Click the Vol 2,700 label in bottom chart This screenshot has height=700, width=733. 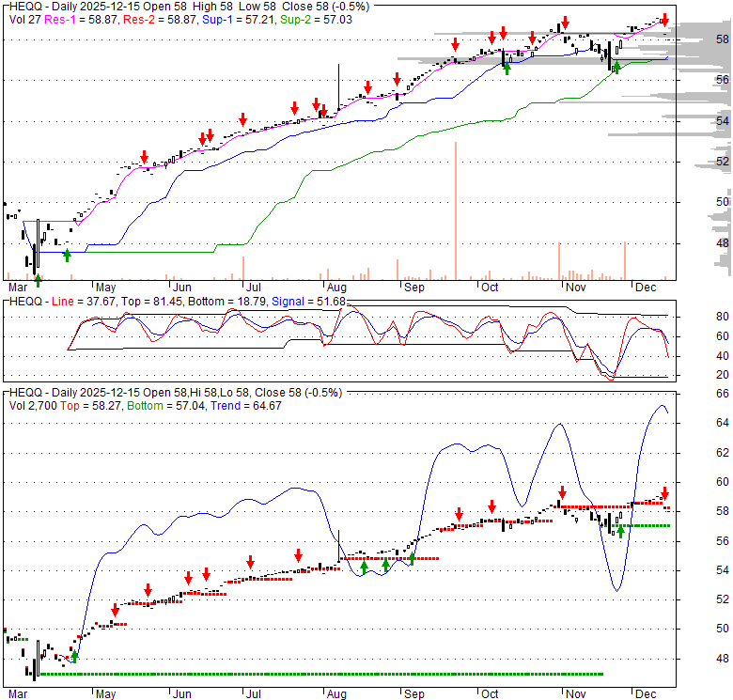[x=34, y=405]
